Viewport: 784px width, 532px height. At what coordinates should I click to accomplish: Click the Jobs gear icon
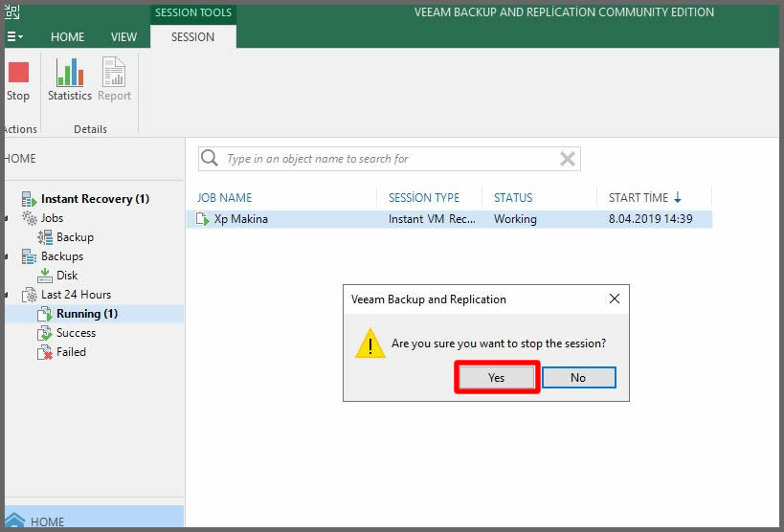(29, 218)
